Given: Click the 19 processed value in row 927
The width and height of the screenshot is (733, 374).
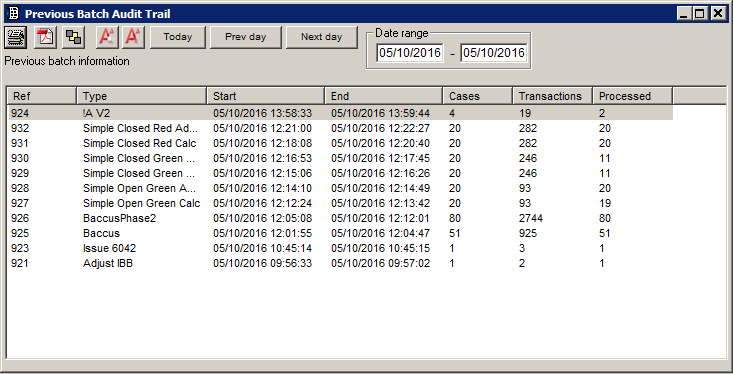Looking at the screenshot, I should click(605, 203).
